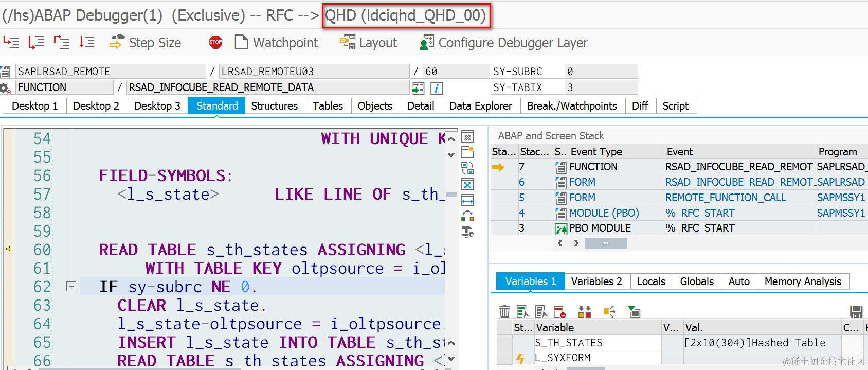Image resolution: width=868 pixels, height=370 pixels.
Task: Click the left arrow of the stack horizontal scrollbar
Action: [x=560, y=243]
